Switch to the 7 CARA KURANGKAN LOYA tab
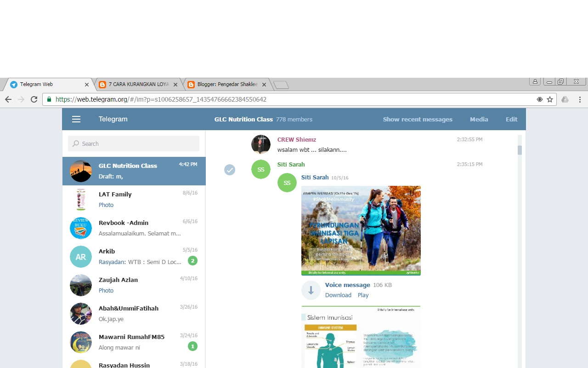 [138, 84]
